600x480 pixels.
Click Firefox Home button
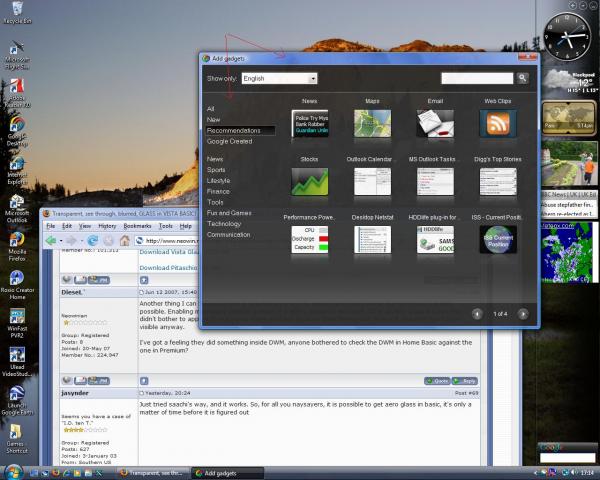pyautogui.click(x=124, y=241)
